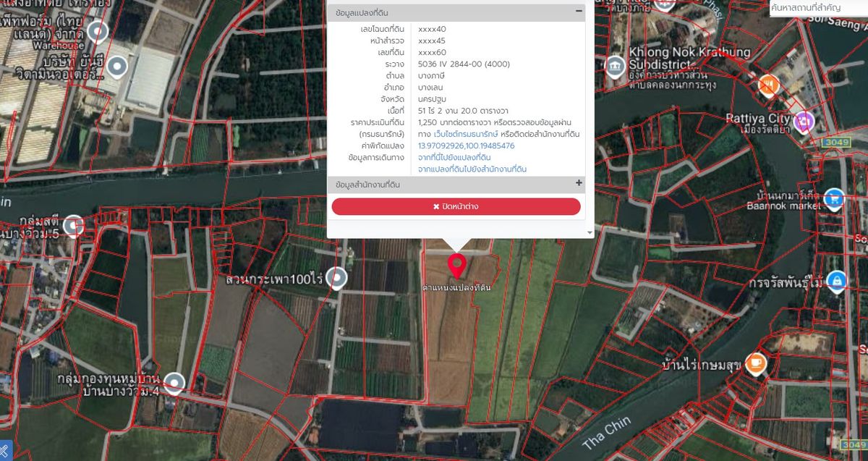Select the ค่าพิกัดแปลง row label
This screenshot has width=868, height=461.
(383, 145)
